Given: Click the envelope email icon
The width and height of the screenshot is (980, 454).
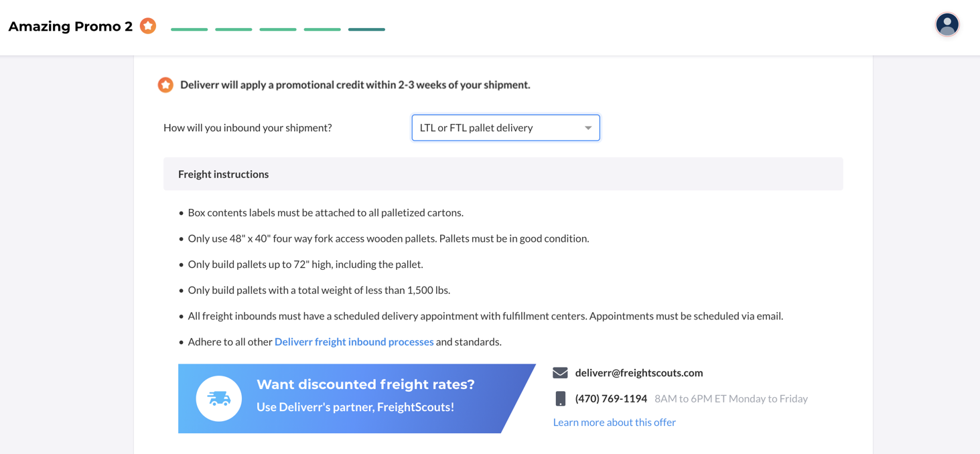Looking at the screenshot, I should (x=561, y=373).
